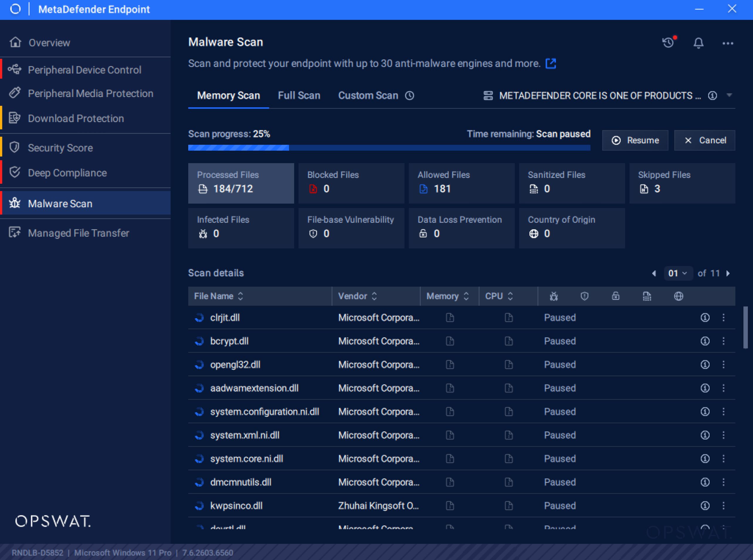The image size is (753, 560).
Task: Expand the MetaDefender Core server dropdown
Action: [x=729, y=95]
